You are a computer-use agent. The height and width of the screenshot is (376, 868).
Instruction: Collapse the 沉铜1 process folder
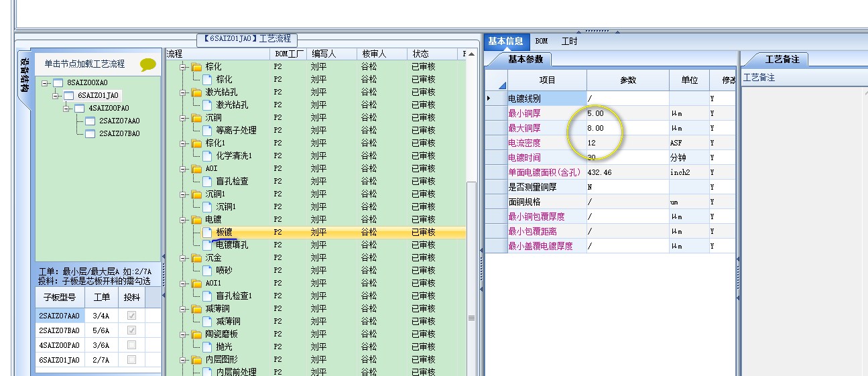pos(182,194)
